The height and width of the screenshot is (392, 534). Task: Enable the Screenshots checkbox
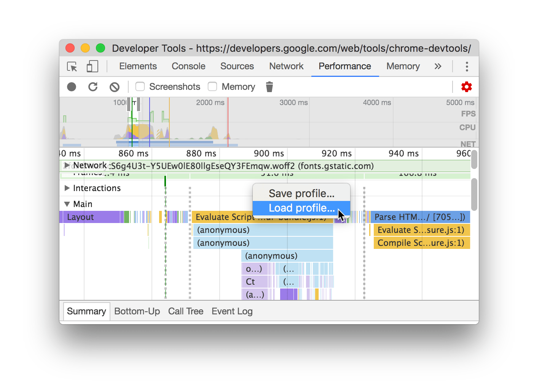coord(140,87)
